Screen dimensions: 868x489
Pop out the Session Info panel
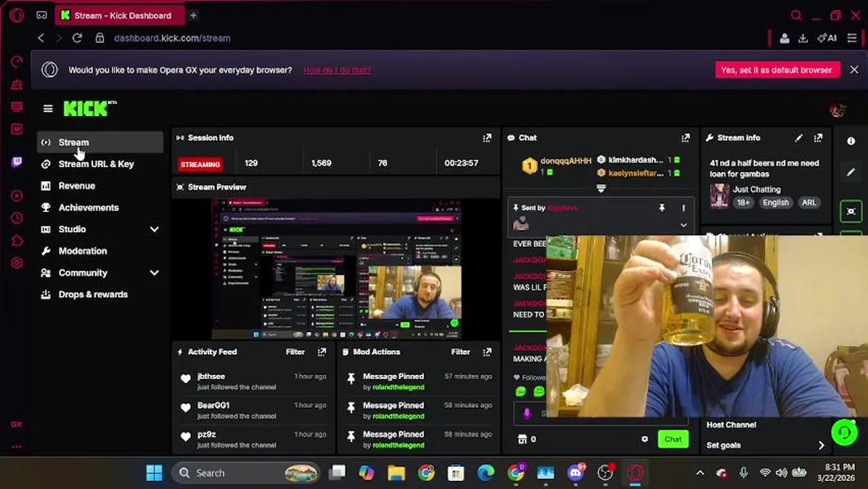487,138
